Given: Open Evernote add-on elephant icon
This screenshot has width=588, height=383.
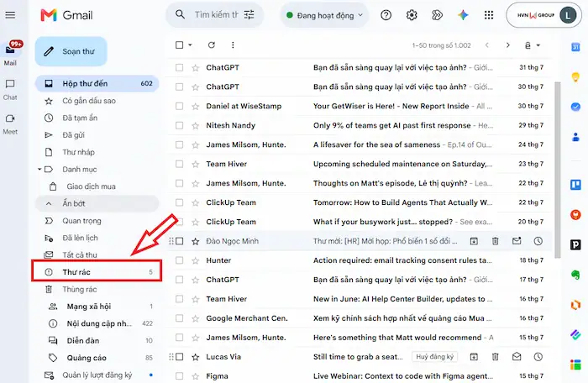Looking at the screenshot, I should click(575, 275).
